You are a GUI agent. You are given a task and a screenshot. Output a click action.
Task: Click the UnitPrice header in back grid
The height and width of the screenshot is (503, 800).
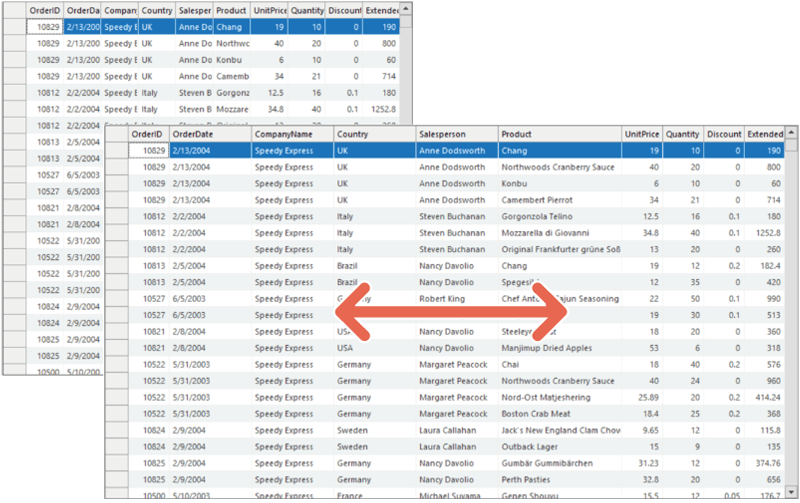[269, 11]
